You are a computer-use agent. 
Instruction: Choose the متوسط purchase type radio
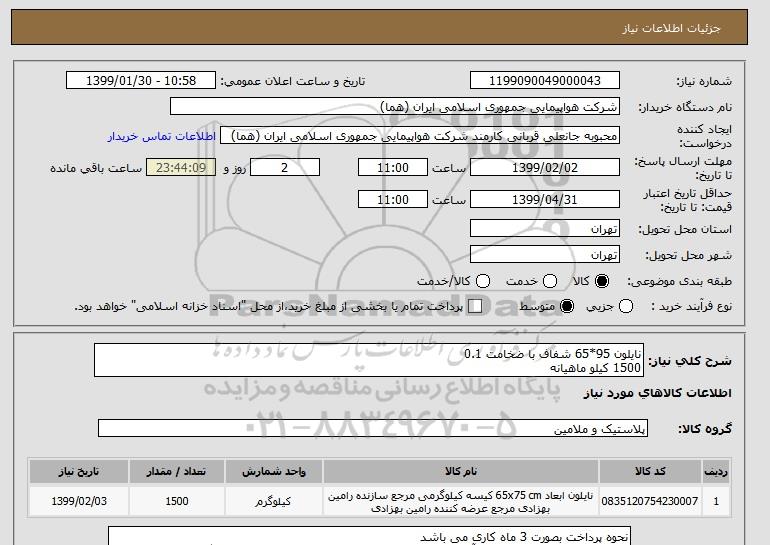pyautogui.click(x=567, y=306)
